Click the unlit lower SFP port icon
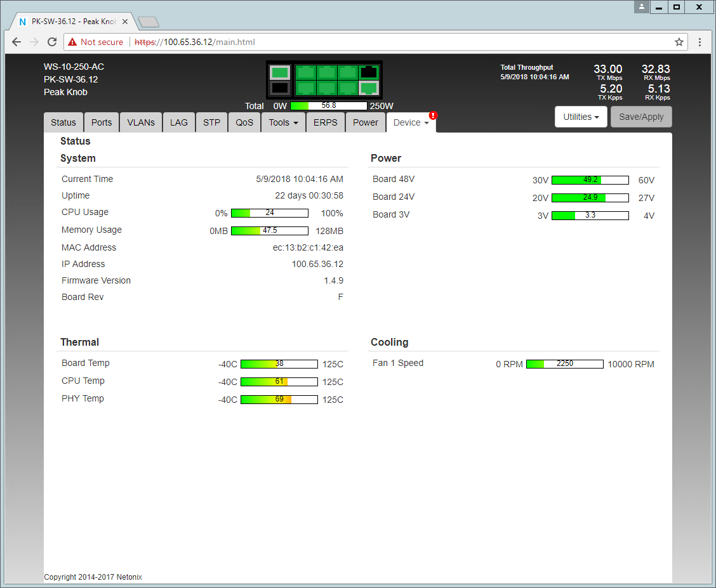Viewport: 716px width, 588px height. (x=280, y=88)
